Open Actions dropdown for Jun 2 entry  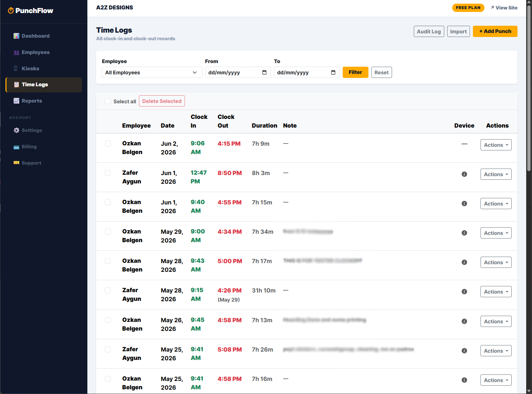(496, 145)
